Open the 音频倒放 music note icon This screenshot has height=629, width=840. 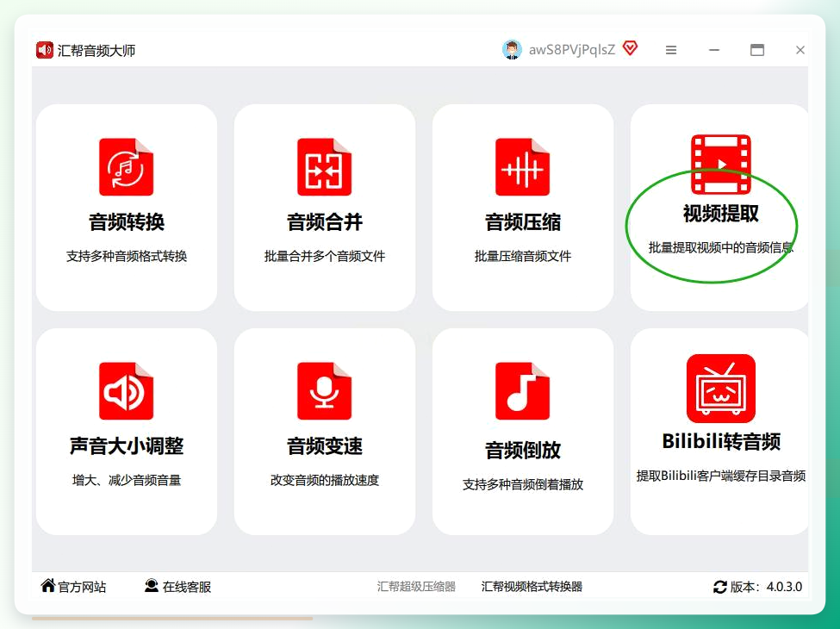(523, 390)
